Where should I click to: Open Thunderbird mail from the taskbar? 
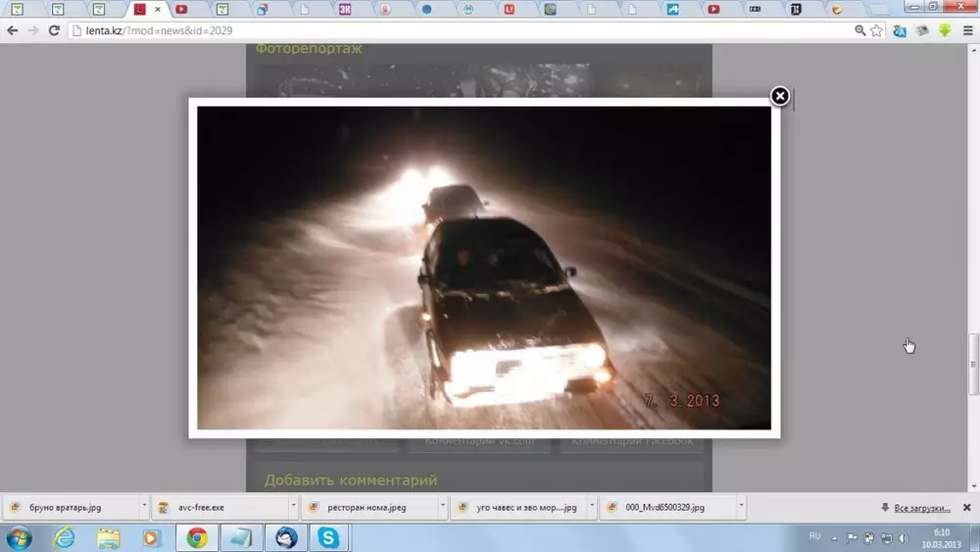[286, 537]
